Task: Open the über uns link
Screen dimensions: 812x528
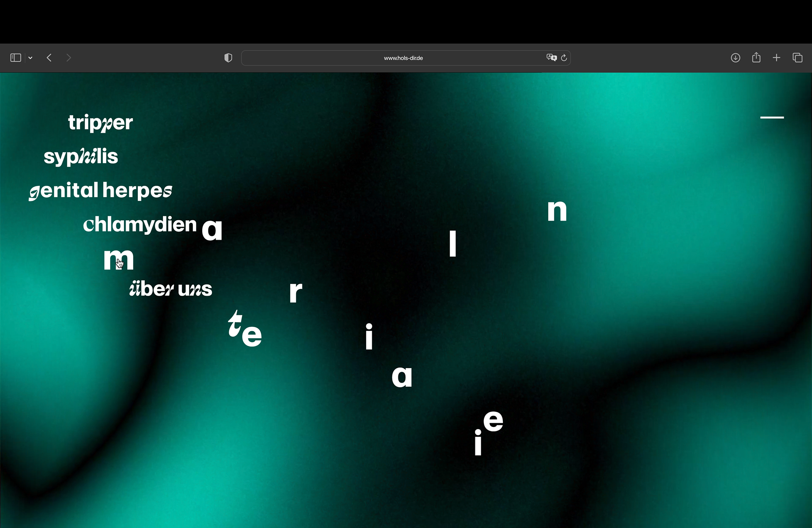Action: [170, 289]
